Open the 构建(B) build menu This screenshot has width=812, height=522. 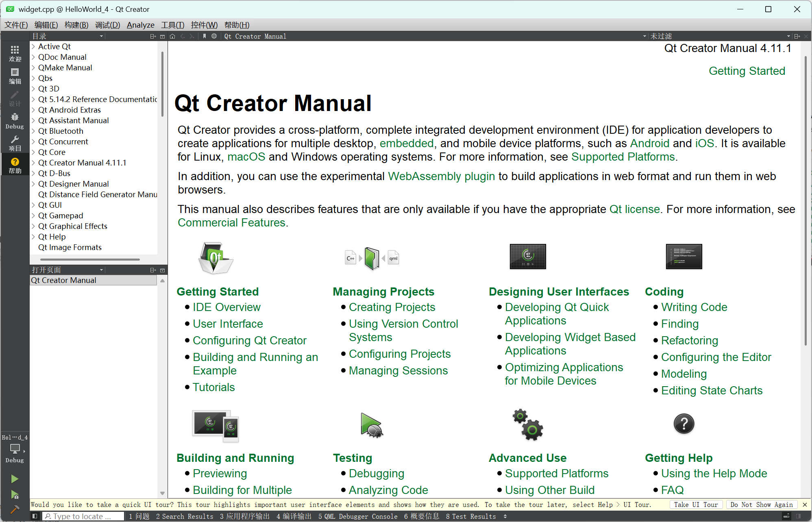point(76,25)
